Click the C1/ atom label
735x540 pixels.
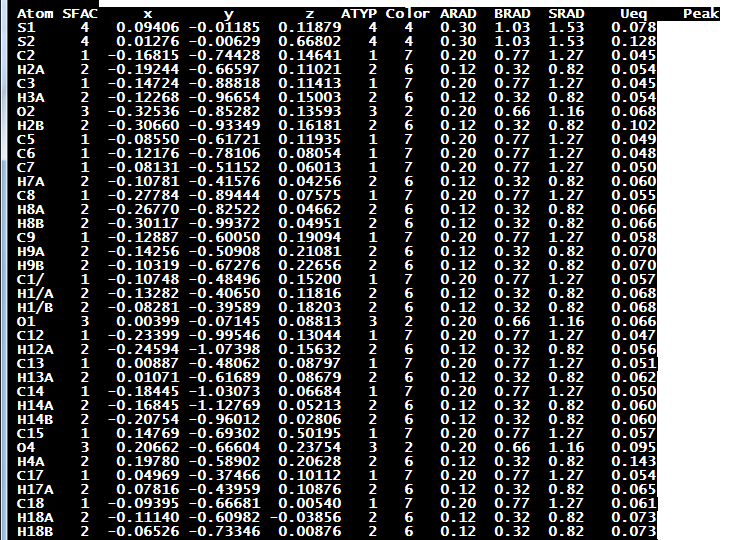pos(30,279)
